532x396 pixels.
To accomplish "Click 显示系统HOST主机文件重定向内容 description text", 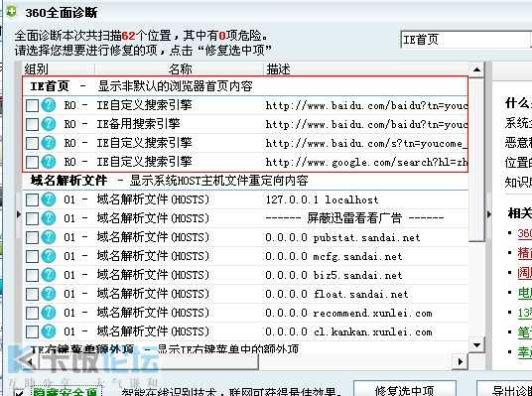I will (218, 181).
